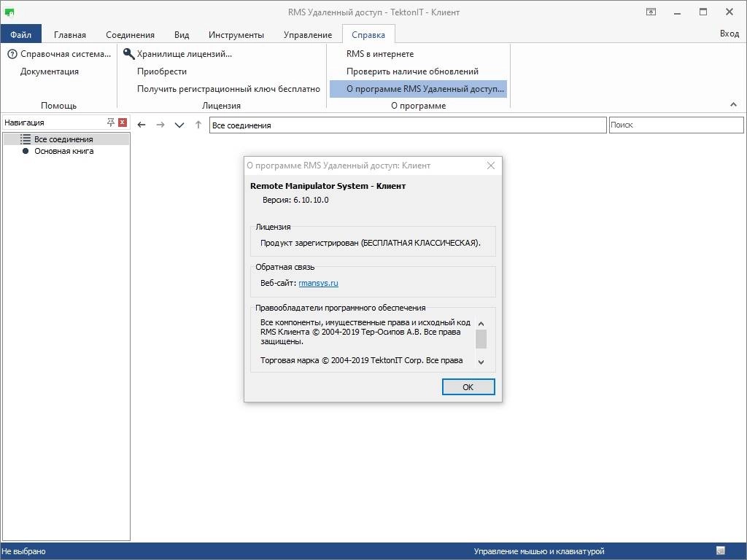Image resolution: width=747 pixels, height=560 pixels.
Task: Open RMS в интернете
Action: tap(379, 54)
